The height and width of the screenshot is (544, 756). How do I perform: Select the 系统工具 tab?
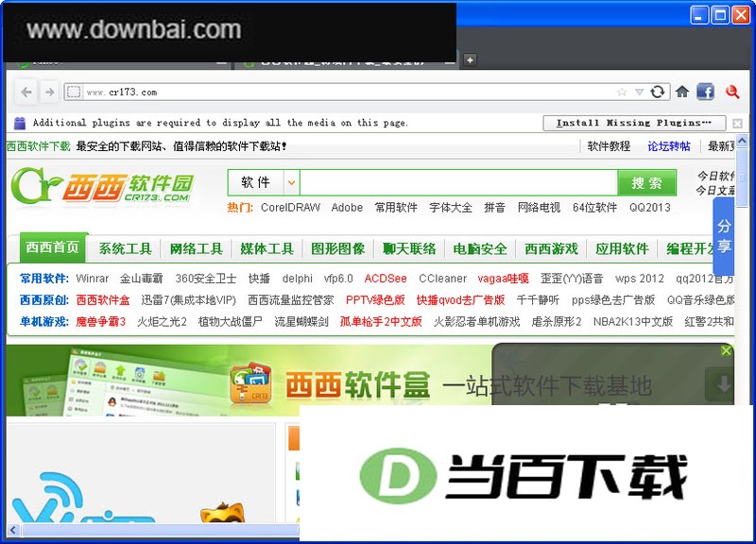click(x=126, y=248)
